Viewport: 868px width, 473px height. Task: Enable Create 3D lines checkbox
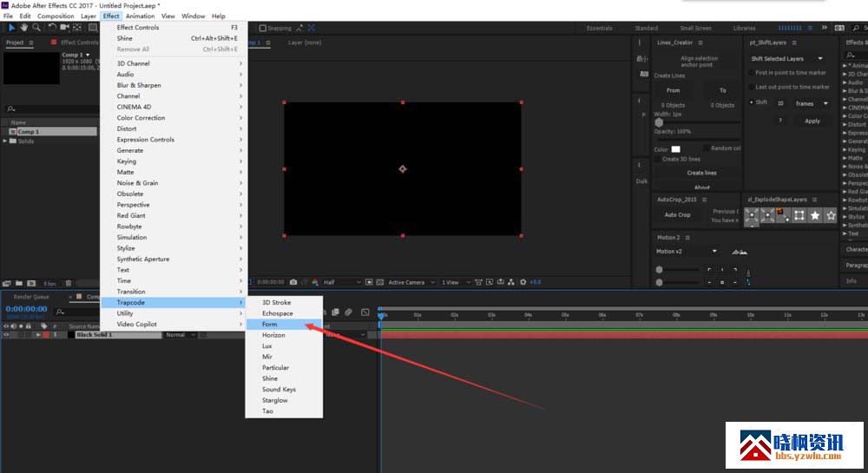658,160
